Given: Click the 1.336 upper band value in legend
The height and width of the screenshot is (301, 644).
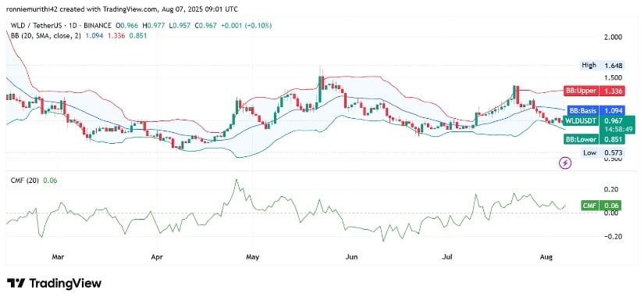Looking at the screenshot, I should (116, 36).
